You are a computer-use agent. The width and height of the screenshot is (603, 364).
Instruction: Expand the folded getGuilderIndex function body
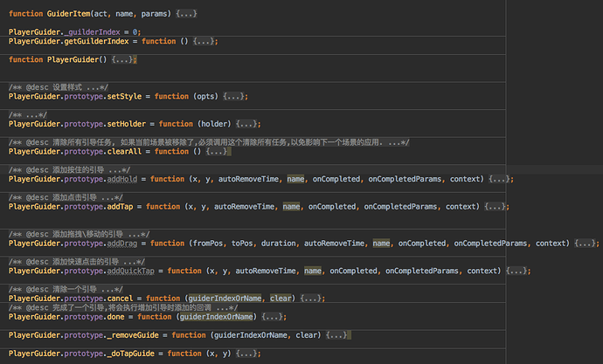204,41
